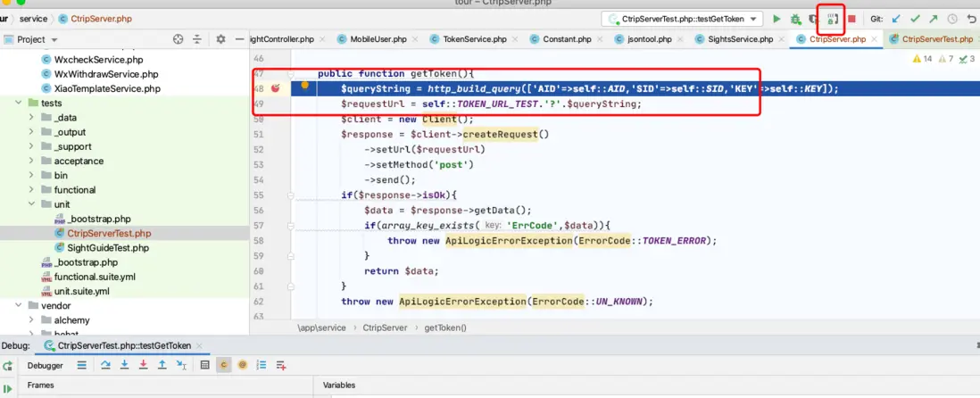
Task: Start debugging with the bug icon
Action: [795, 20]
